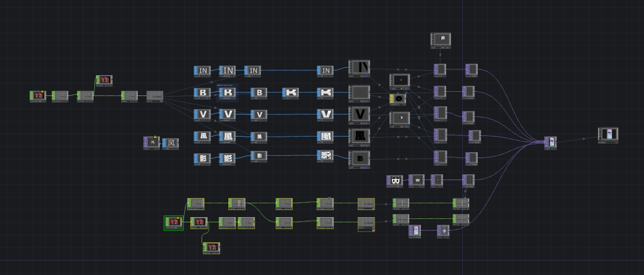
Task: Select the final output window node at far right
Action: [608, 135]
